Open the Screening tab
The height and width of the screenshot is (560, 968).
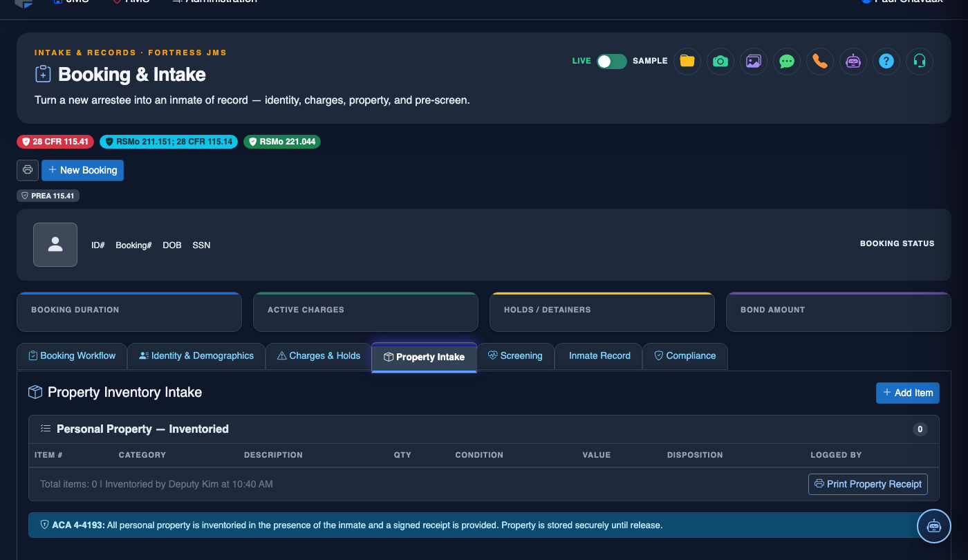(515, 356)
